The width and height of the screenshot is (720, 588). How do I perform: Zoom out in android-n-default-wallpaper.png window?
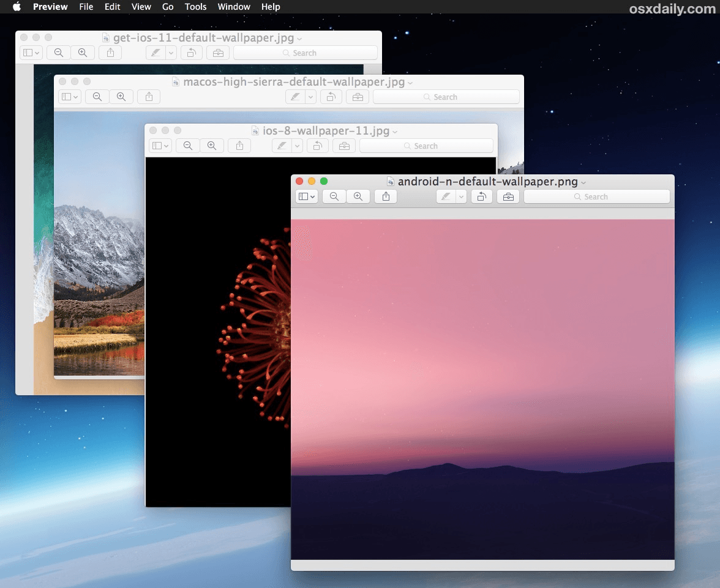334,196
